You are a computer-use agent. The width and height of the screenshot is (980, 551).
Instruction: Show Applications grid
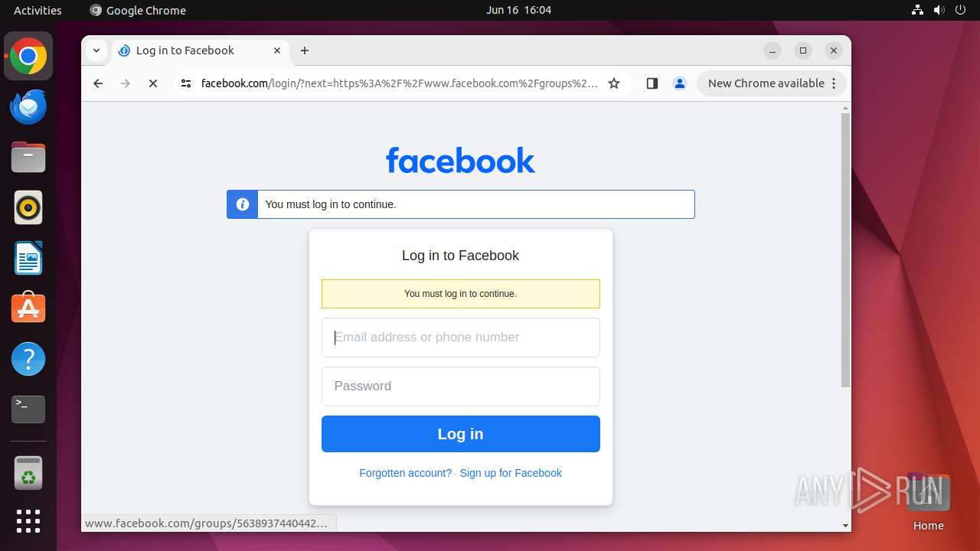click(x=28, y=521)
